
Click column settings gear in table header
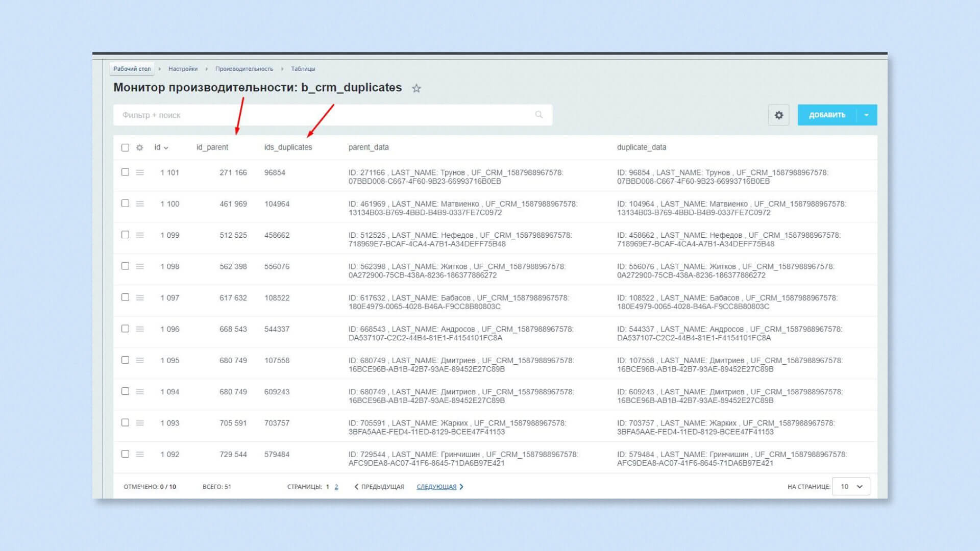coord(140,147)
